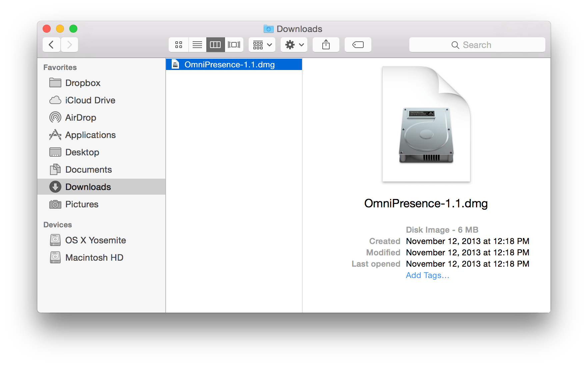Click the Downloads arrow icon
Screen dimensions: 588x366
(x=55, y=187)
